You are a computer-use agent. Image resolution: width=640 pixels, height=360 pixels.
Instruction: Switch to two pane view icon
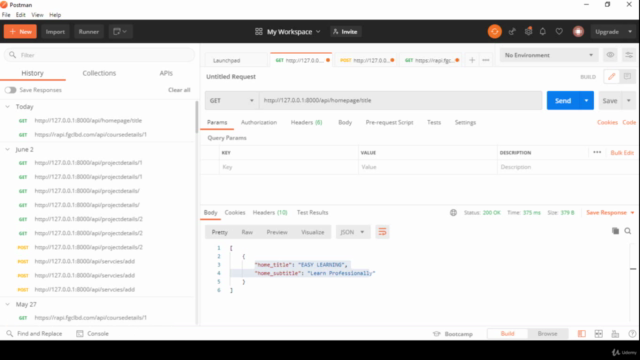pos(598,334)
